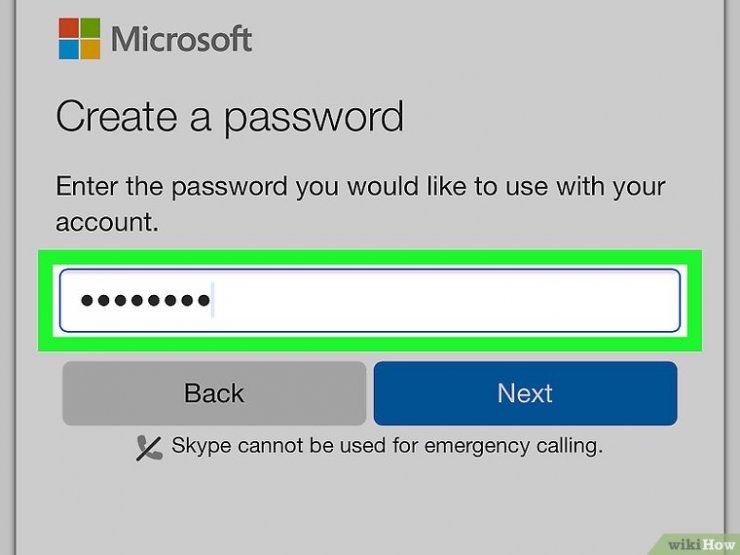Click the 'Enter the password' instruction text
Viewport: 740px width, 555px height.
[x=361, y=204]
